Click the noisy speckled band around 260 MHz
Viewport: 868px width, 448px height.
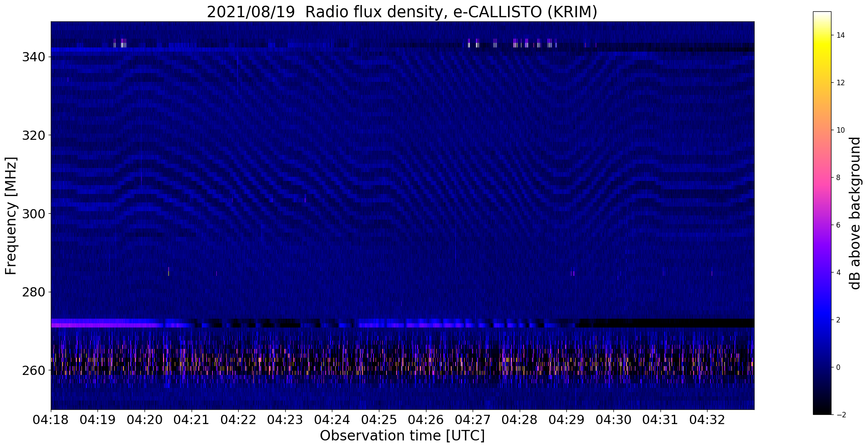coord(402,363)
